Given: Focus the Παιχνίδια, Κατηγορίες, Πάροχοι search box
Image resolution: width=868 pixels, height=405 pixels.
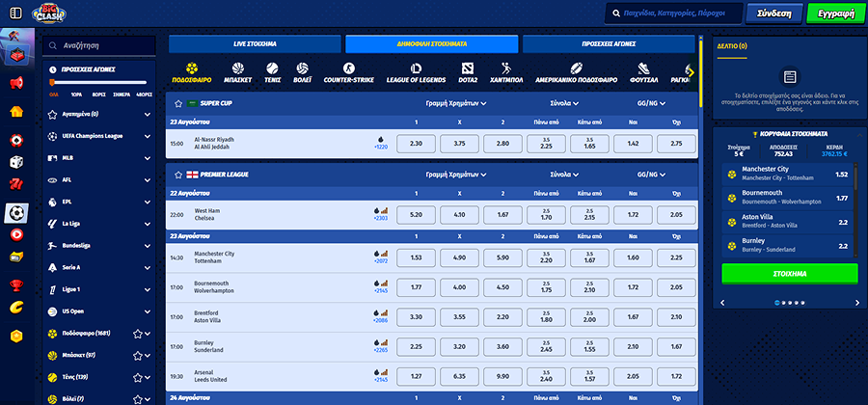Looking at the screenshot, I should point(673,13).
